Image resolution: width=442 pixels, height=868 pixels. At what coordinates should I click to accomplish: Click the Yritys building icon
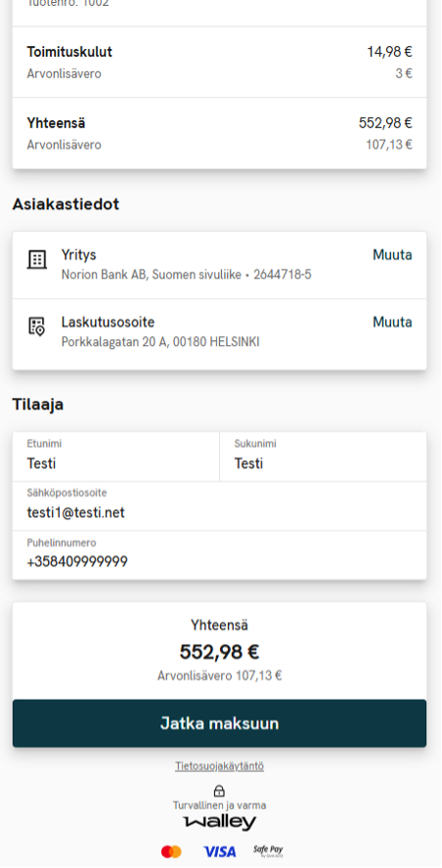[37, 259]
